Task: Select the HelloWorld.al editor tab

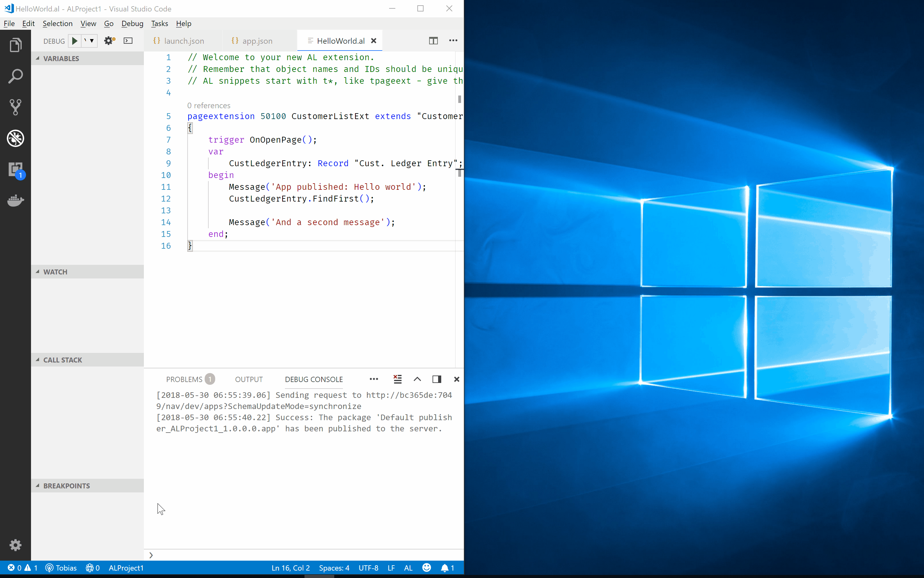Action: [340, 41]
